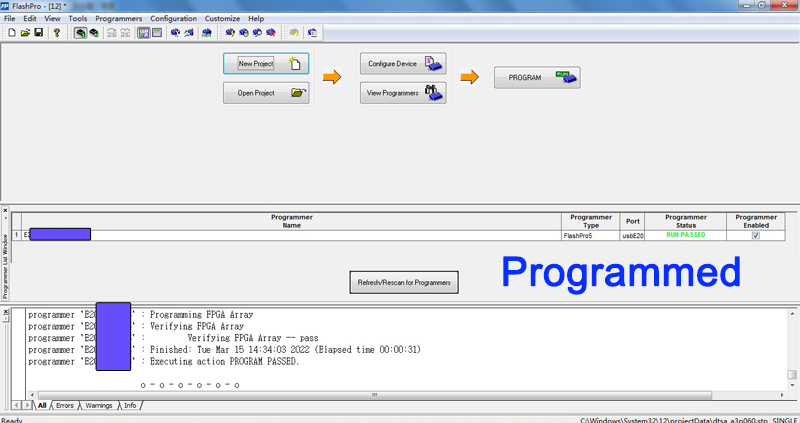Click the RUN icon on PROGRAM button

pos(566,77)
